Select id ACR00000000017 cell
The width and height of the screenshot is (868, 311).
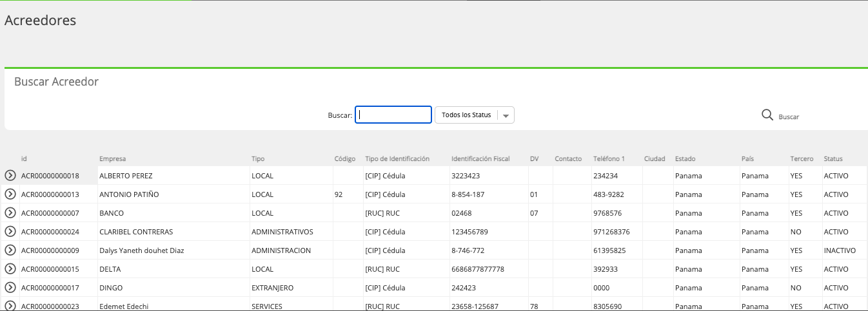pos(58,287)
